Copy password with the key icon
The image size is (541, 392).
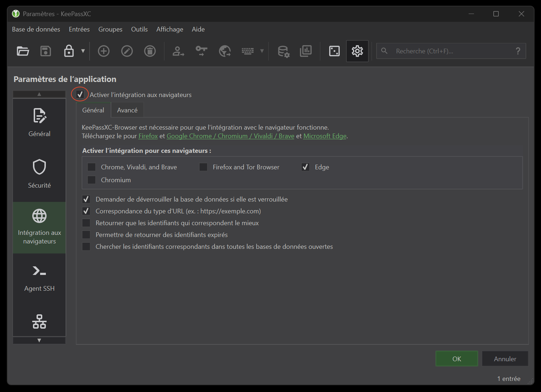pyautogui.click(x=201, y=51)
